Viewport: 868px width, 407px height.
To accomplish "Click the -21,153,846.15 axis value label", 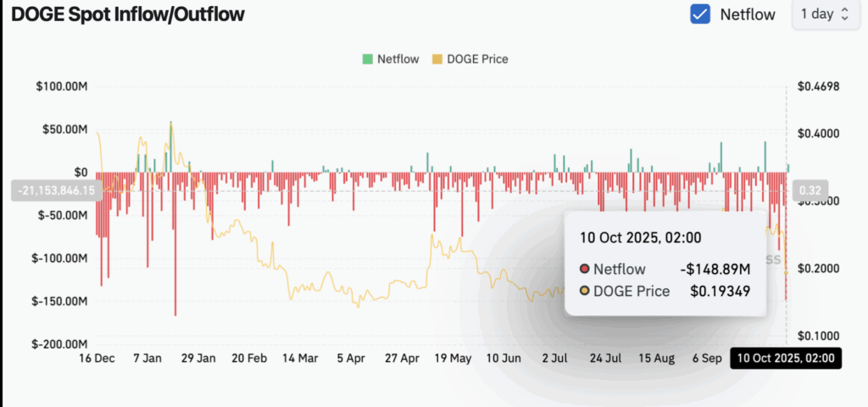I will point(56,191).
